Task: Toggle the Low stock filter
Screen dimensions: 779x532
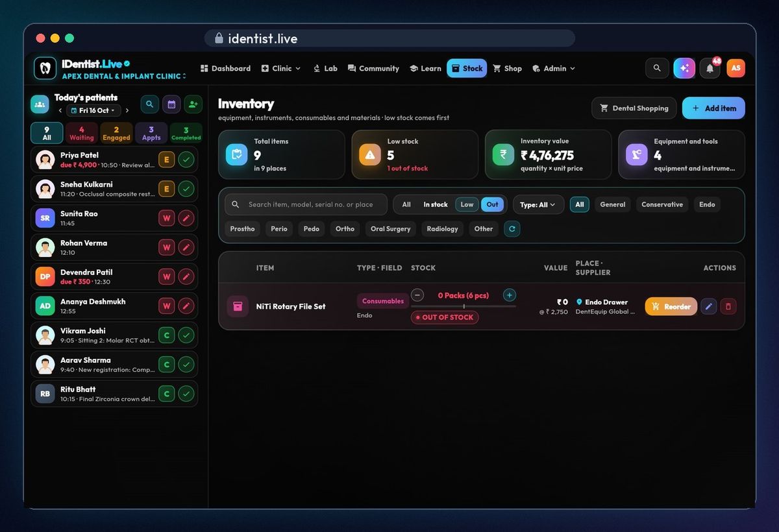Action: pos(467,204)
